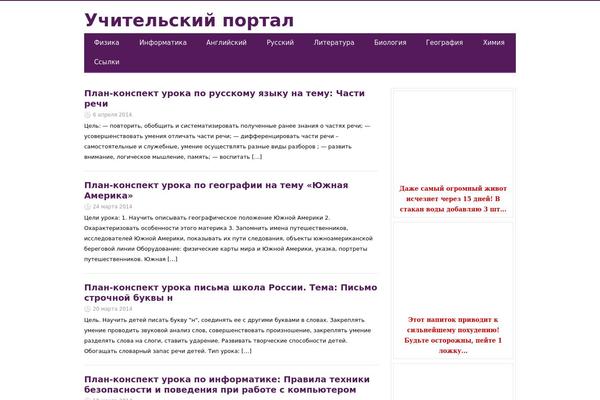Open the Литература section
This screenshot has height=400, width=600.
(334, 42)
